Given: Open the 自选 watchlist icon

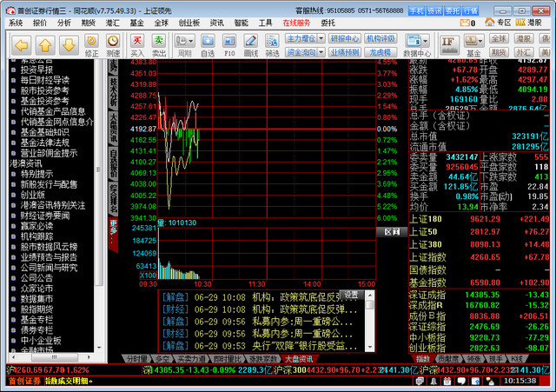Looking at the screenshot, I should tap(208, 43).
